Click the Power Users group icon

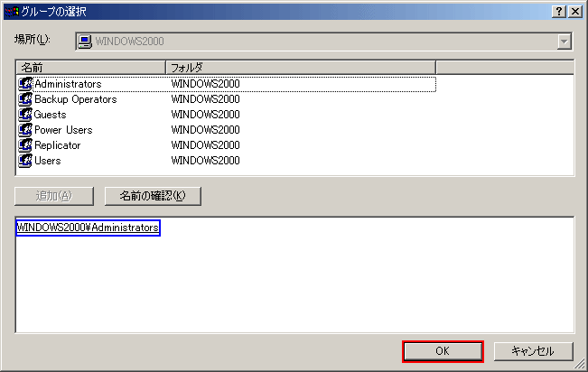click(25, 130)
